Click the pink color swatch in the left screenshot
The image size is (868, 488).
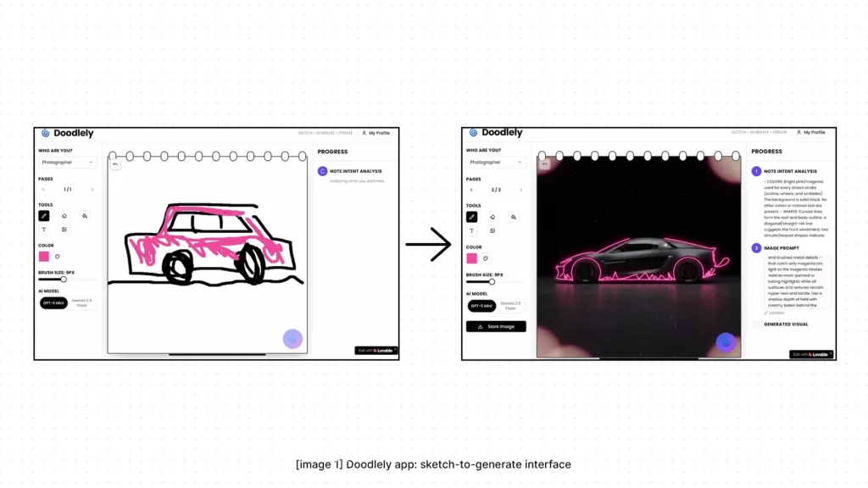coord(44,256)
